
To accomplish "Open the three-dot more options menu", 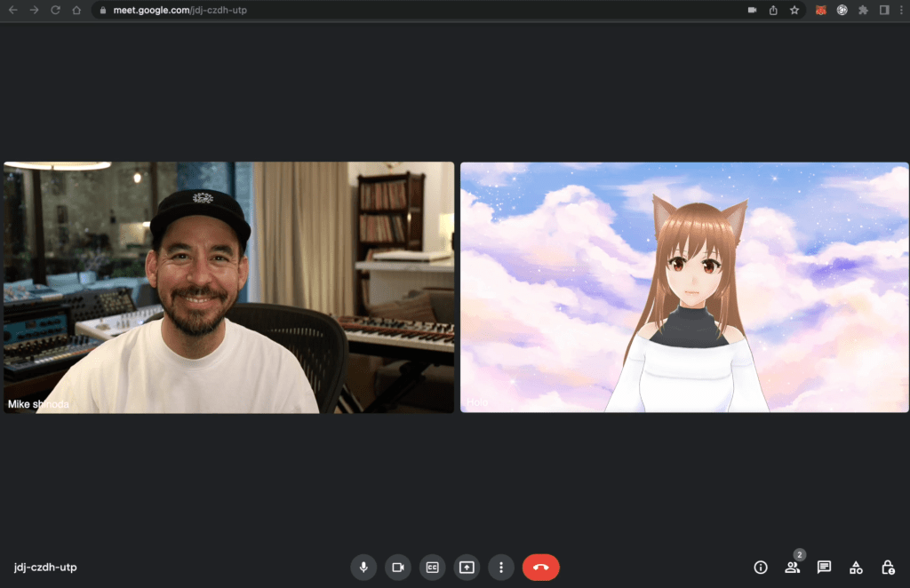I will pos(501,567).
